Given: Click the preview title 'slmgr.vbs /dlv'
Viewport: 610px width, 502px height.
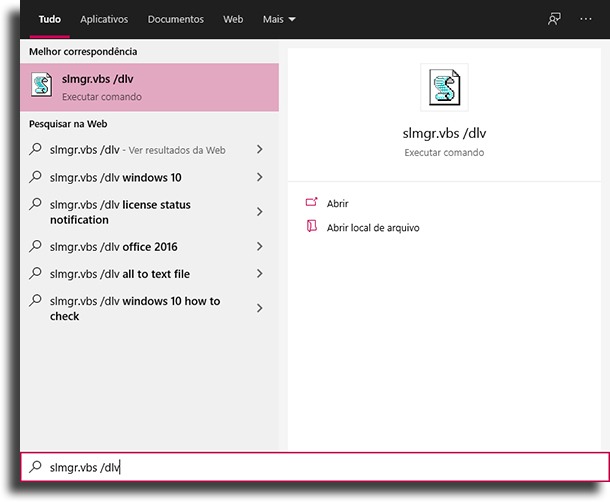Looking at the screenshot, I should pyautogui.click(x=444, y=133).
